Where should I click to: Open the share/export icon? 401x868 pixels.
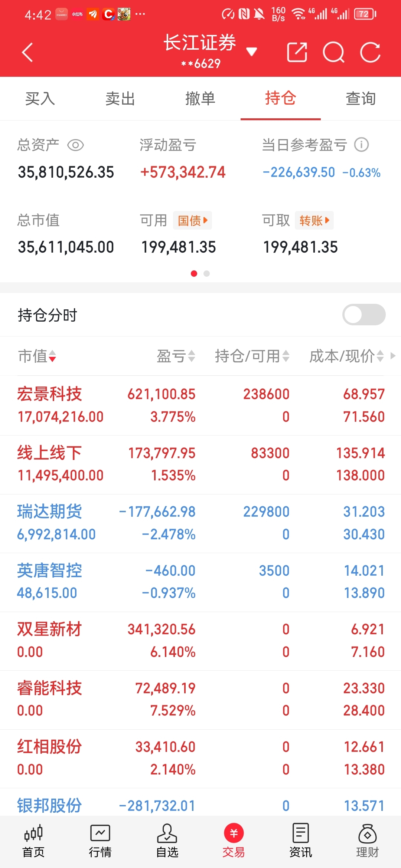click(x=297, y=52)
